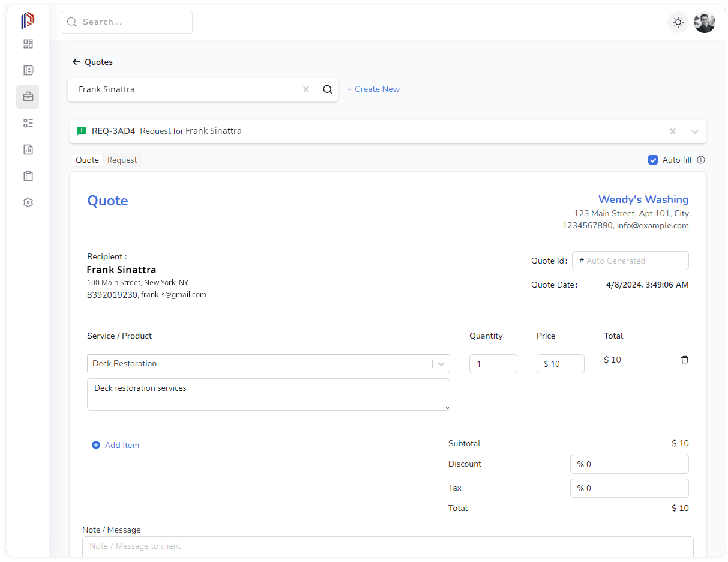The image size is (728, 562).
Task: Click the Auto fill info icon
Action: click(700, 160)
